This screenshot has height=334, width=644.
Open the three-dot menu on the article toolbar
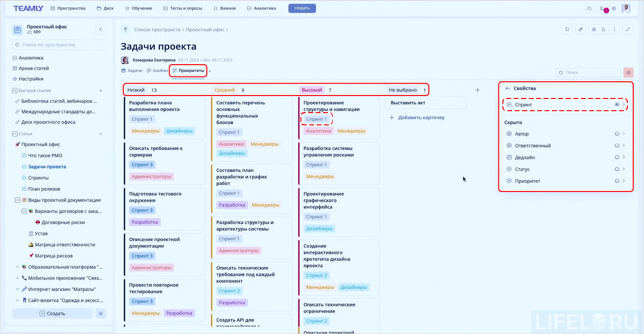(x=615, y=29)
